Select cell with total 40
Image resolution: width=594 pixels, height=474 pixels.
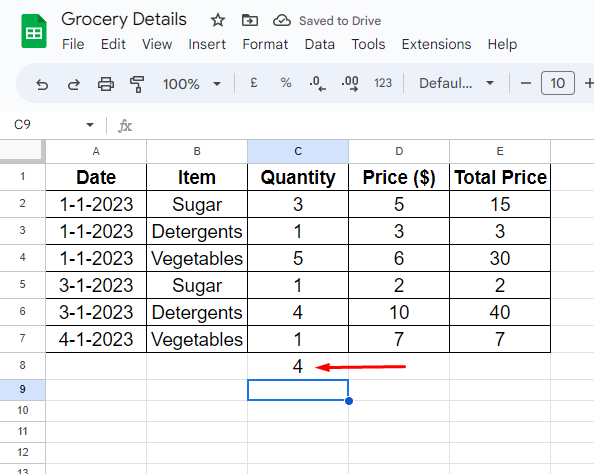500,312
